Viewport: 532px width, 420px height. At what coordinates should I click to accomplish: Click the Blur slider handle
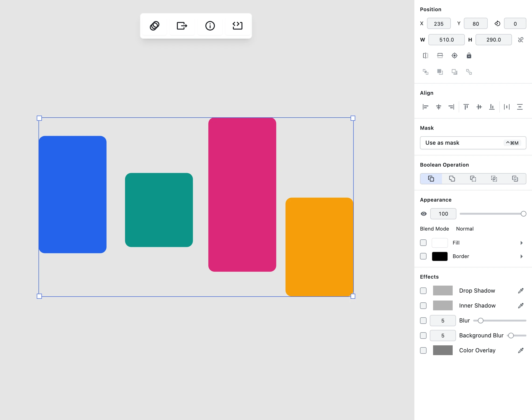click(x=481, y=321)
